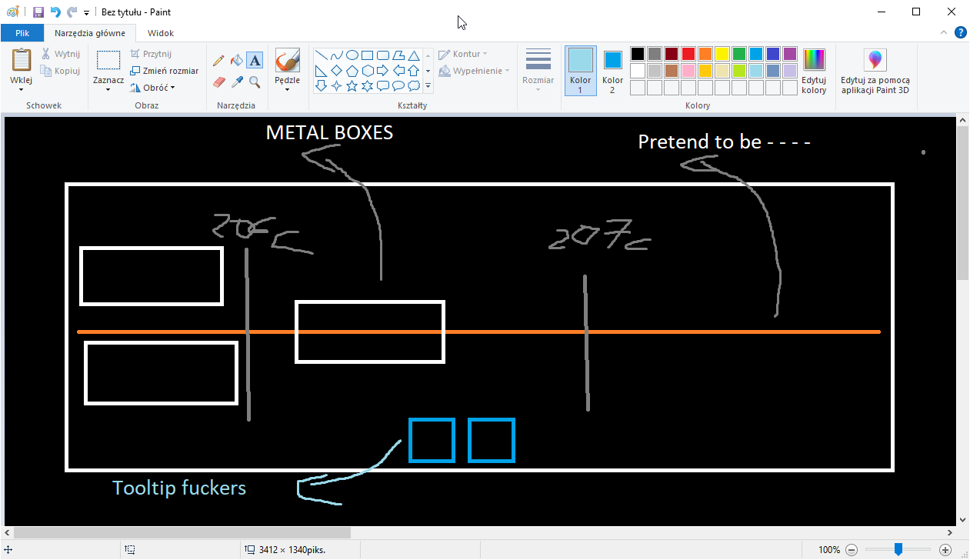Choose the Diamond shape
This screenshot has width=970, height=560.
[x=336, y=70]
